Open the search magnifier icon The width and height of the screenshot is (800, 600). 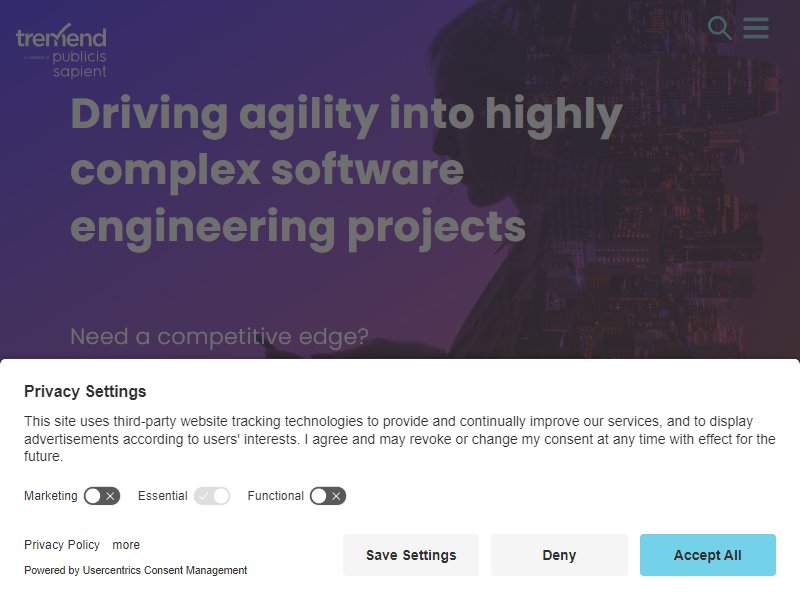pos(720,28)
